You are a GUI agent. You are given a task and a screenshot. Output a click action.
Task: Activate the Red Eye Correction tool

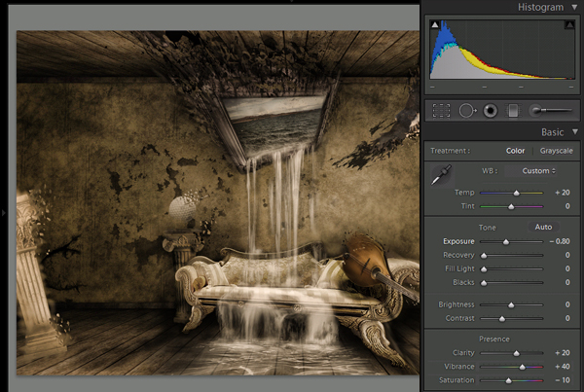490,111
